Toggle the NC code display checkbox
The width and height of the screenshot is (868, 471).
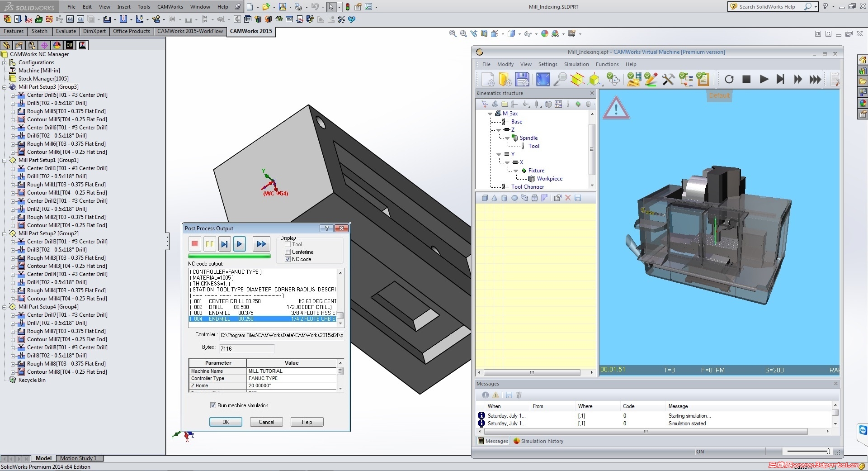[288, 259]
